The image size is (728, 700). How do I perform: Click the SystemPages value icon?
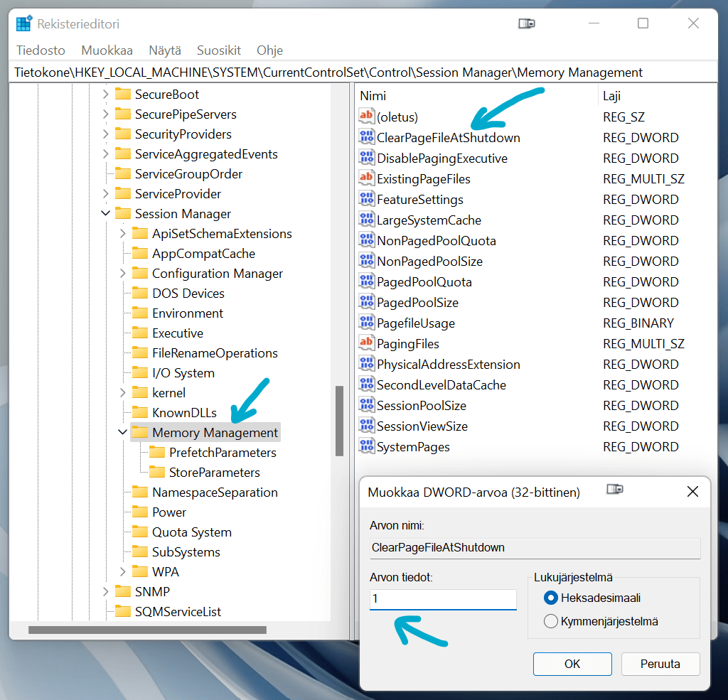(x=366, y=446)
